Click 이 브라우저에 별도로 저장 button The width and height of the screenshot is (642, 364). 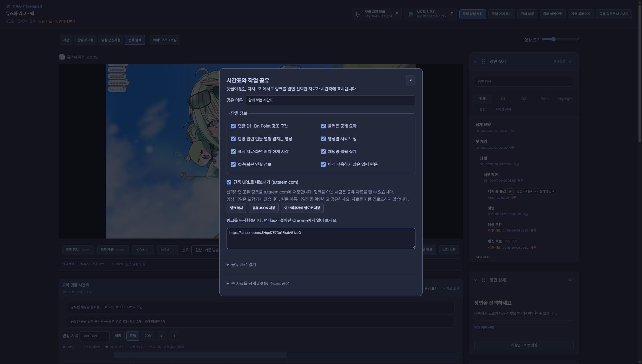coord(302,208)
